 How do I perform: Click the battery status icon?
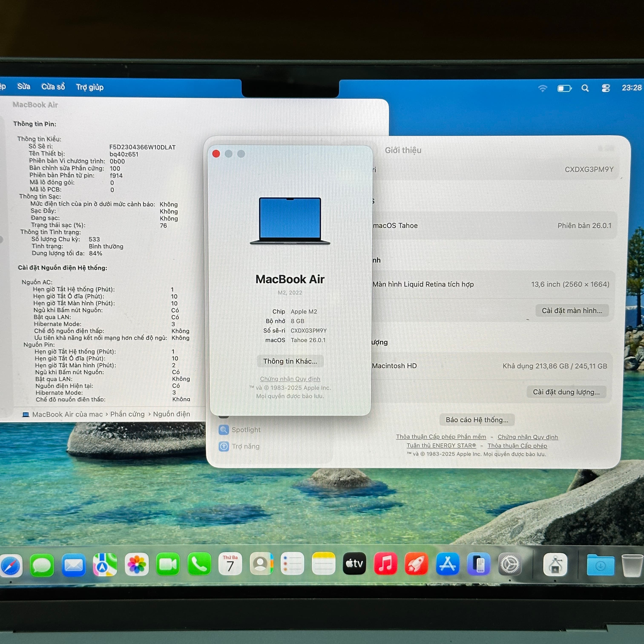565,88
